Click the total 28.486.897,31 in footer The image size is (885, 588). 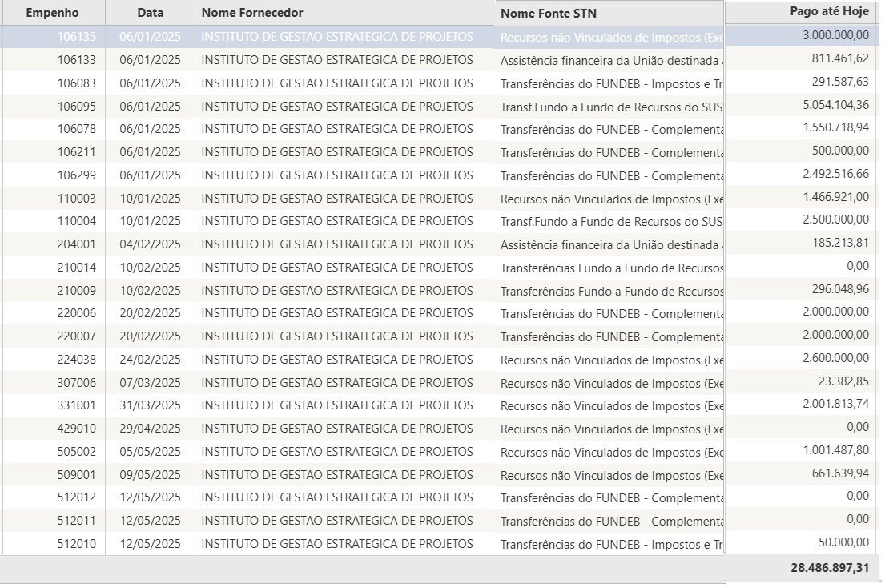(x=829, y=567)
